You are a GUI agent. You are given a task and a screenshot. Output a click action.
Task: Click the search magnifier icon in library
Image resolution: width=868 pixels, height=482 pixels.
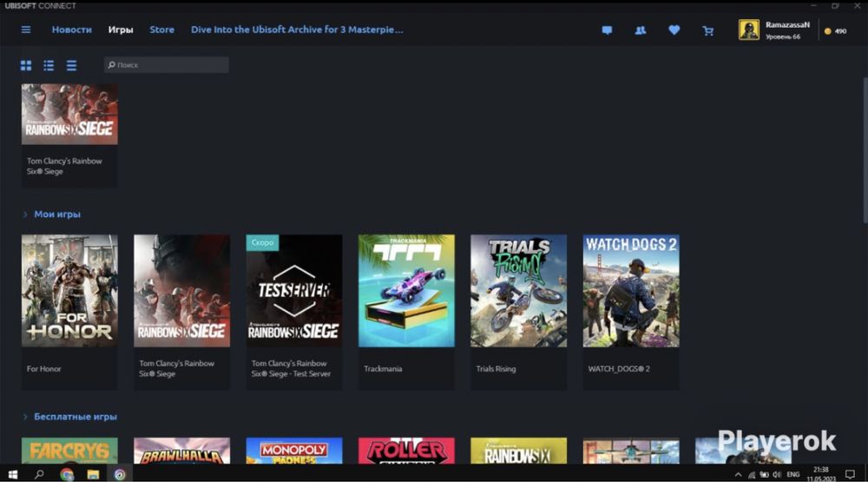pyautogui.click(x=111, y=65)
